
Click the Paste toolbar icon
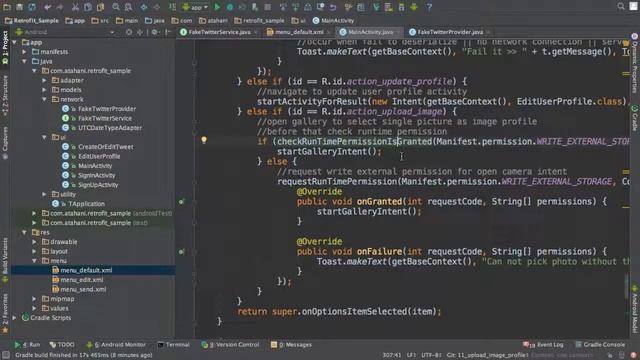coord(100,7)
